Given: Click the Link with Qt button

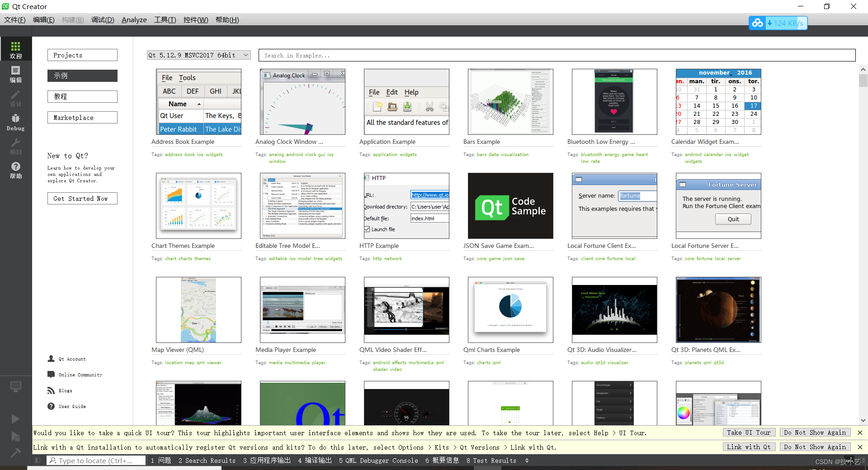Looking at the screenshot, I should coord(749,447).
